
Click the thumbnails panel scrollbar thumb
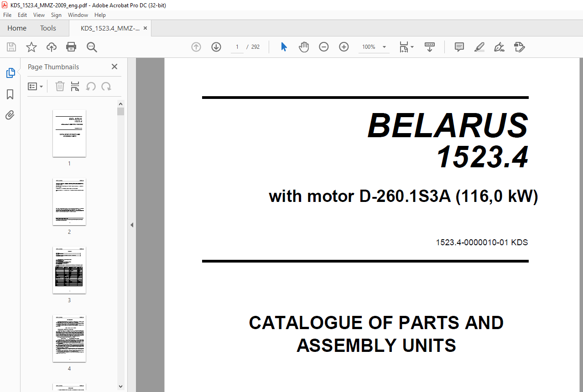(120, 112)
